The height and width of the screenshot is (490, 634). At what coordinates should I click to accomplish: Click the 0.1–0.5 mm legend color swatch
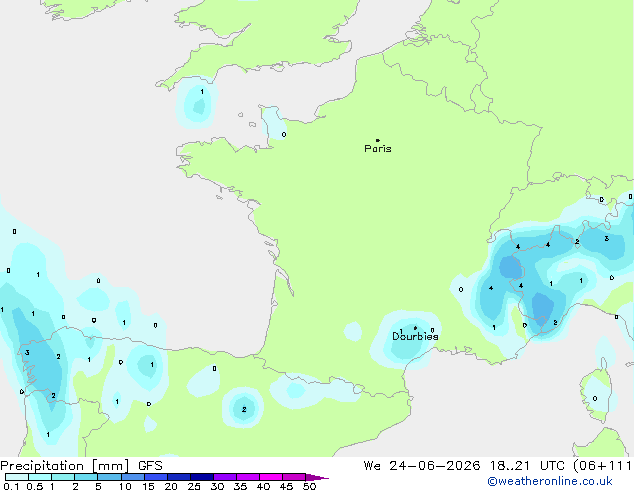[x=17, y=477]
